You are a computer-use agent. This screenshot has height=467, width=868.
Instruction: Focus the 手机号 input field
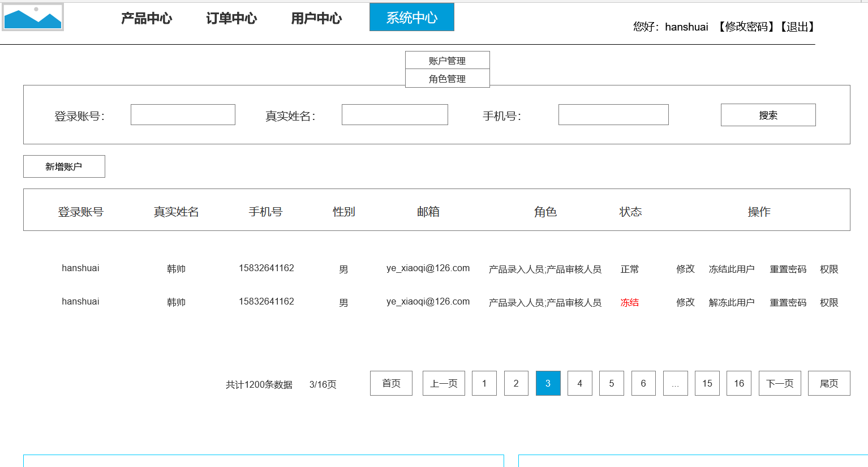point(613,114)
